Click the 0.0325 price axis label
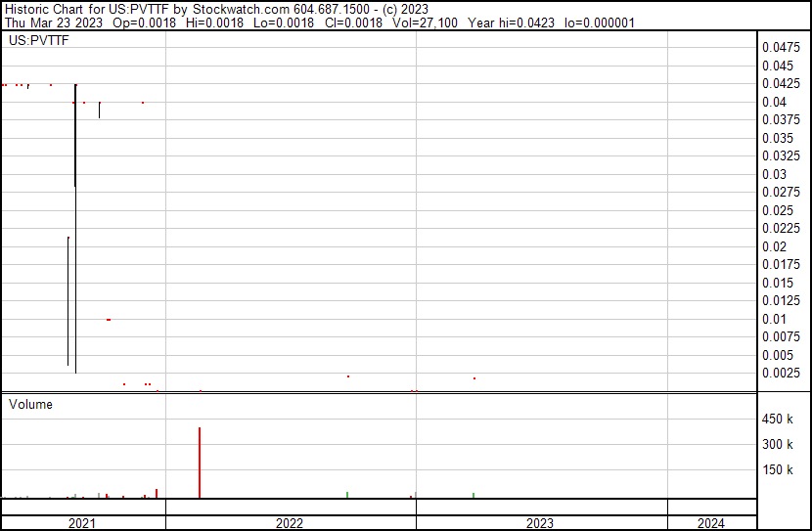 (781, 155)
